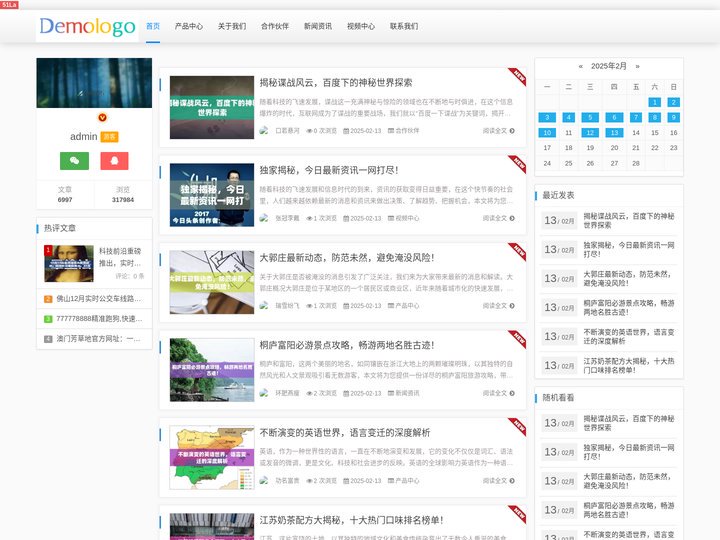Open thumbnail of 揭秘谍战风云 article

[212, 107]
